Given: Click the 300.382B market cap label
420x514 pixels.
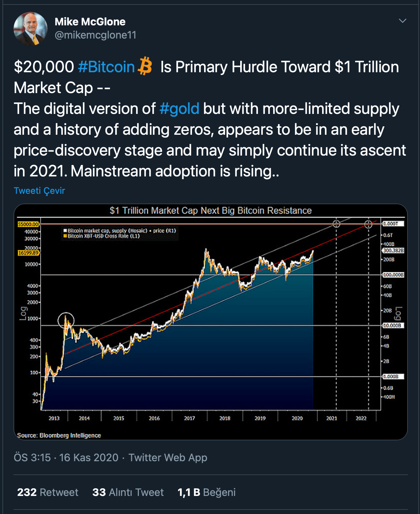Looking at the screenshot, I should 393,250.
